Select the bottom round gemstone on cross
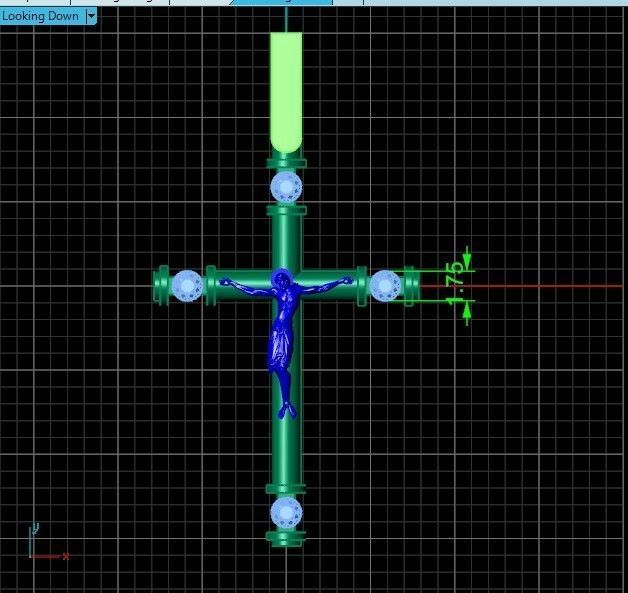 286,513
